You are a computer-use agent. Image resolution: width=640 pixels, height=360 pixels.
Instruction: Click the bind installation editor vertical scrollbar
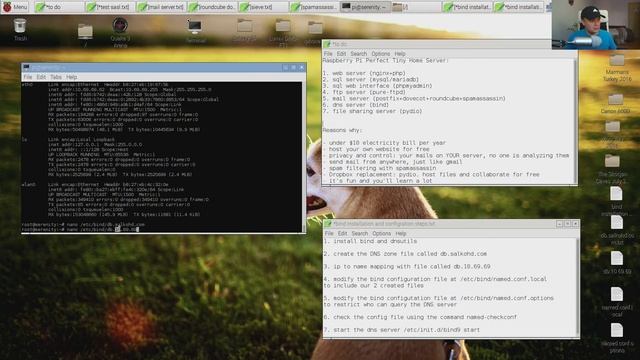578,287
